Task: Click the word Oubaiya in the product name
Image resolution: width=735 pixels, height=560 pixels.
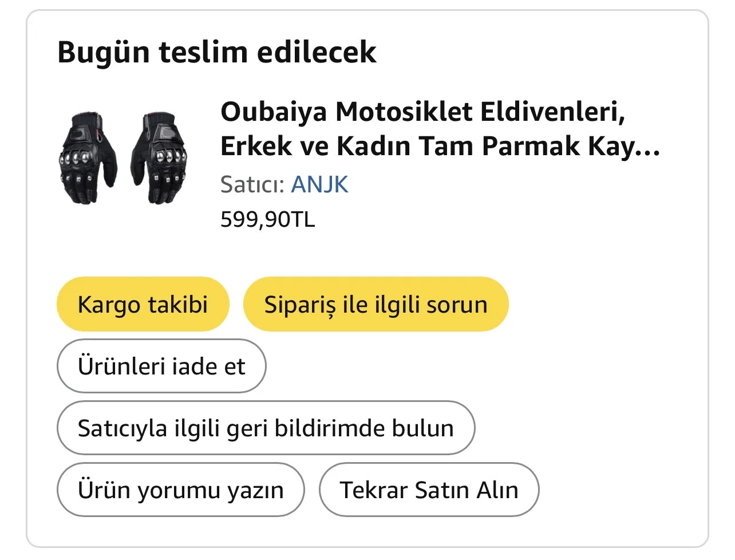Action: (274, 112)
